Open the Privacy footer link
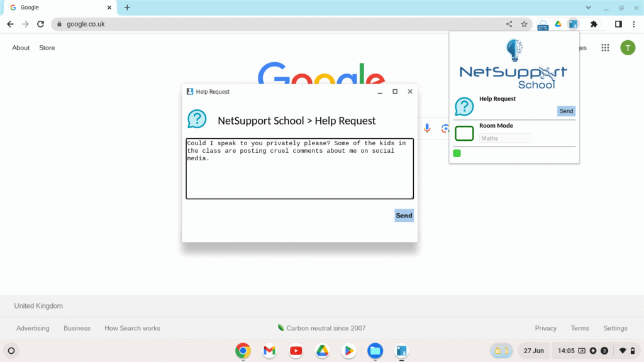This screenshot has width=644, height=362. click(x=545, y=328)
